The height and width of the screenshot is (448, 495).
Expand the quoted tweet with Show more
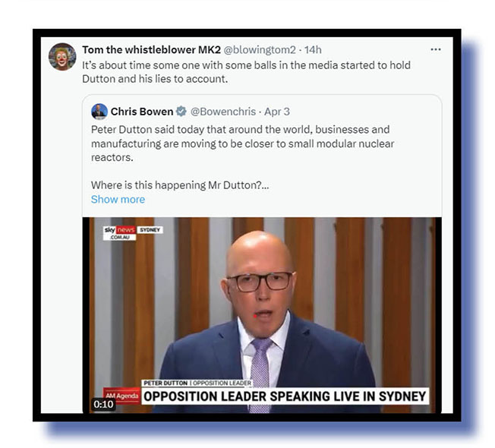[x=118, y=199]
